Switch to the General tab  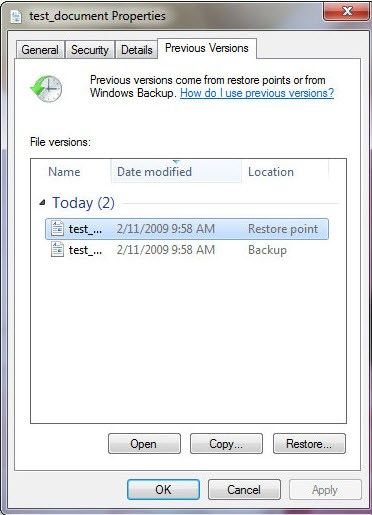tap(40, 50)
